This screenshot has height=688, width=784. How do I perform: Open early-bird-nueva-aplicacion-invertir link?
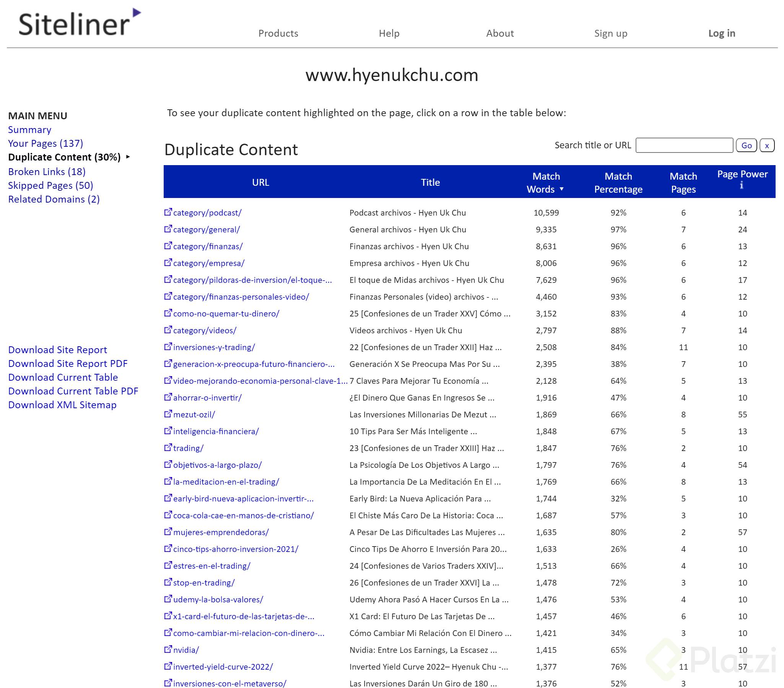243,499
